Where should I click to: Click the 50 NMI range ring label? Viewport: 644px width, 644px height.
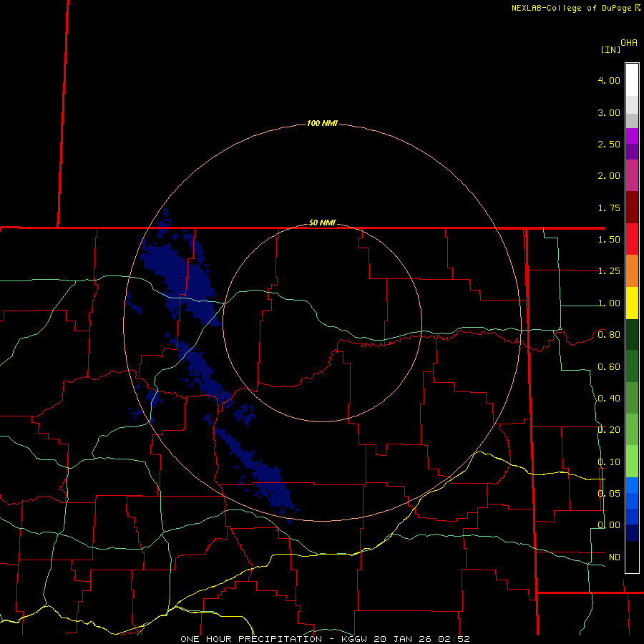[322, 223]
